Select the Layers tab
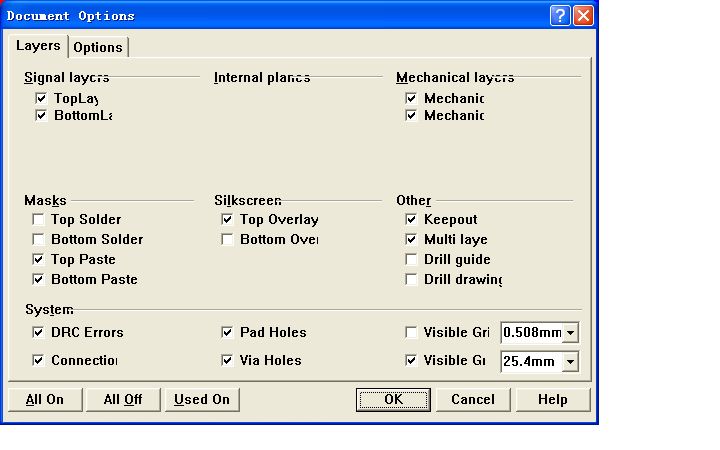 coord(38,46)
